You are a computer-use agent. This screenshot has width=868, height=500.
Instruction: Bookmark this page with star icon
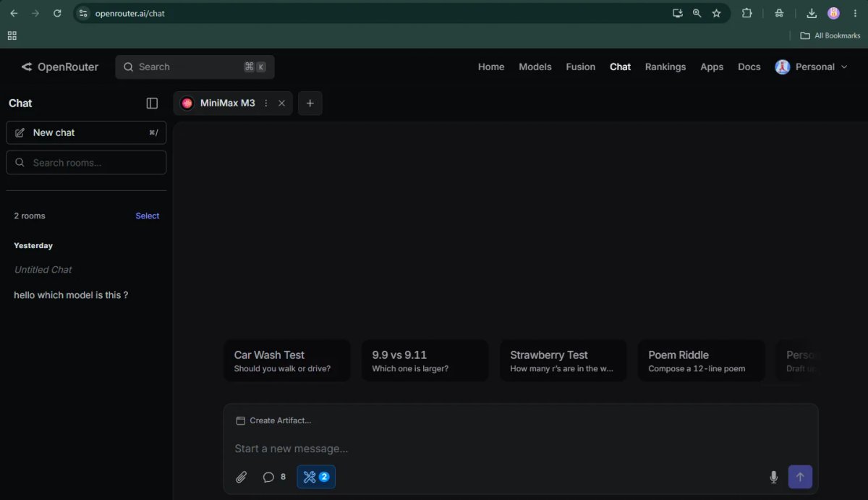[717, 13]
